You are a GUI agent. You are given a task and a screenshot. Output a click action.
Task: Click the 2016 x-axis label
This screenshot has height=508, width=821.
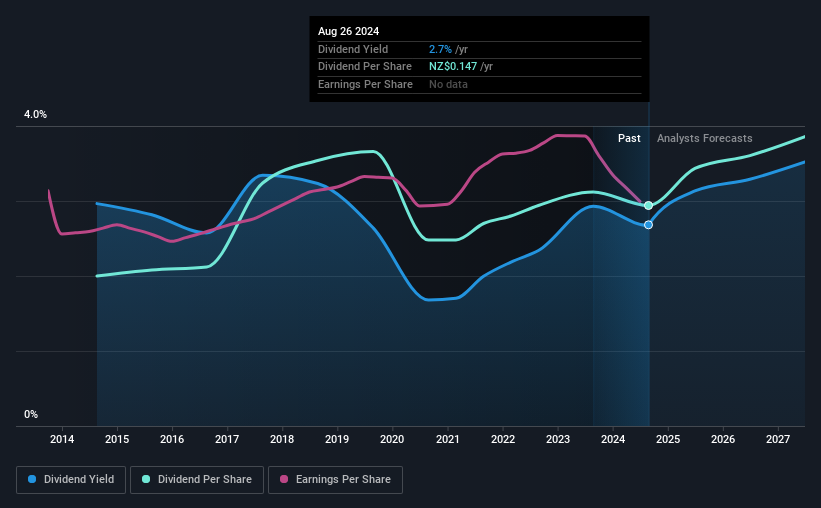click(172, 439)
